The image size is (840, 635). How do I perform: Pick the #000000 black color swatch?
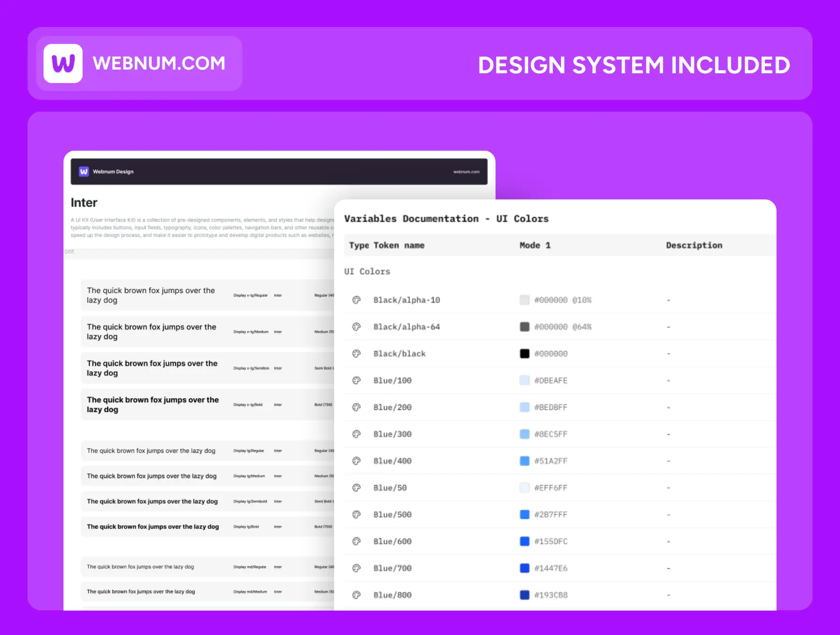tap(525, 354)
